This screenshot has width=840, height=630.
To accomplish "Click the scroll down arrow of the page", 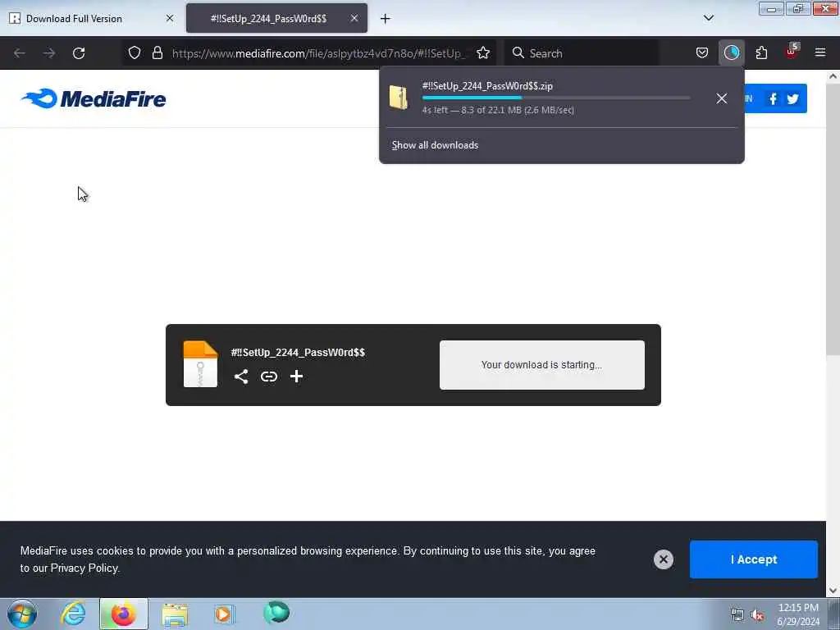I will 833,591.
